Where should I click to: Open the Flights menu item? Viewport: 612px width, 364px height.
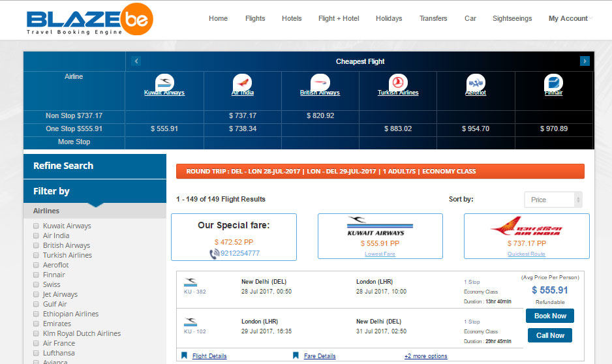255,18
